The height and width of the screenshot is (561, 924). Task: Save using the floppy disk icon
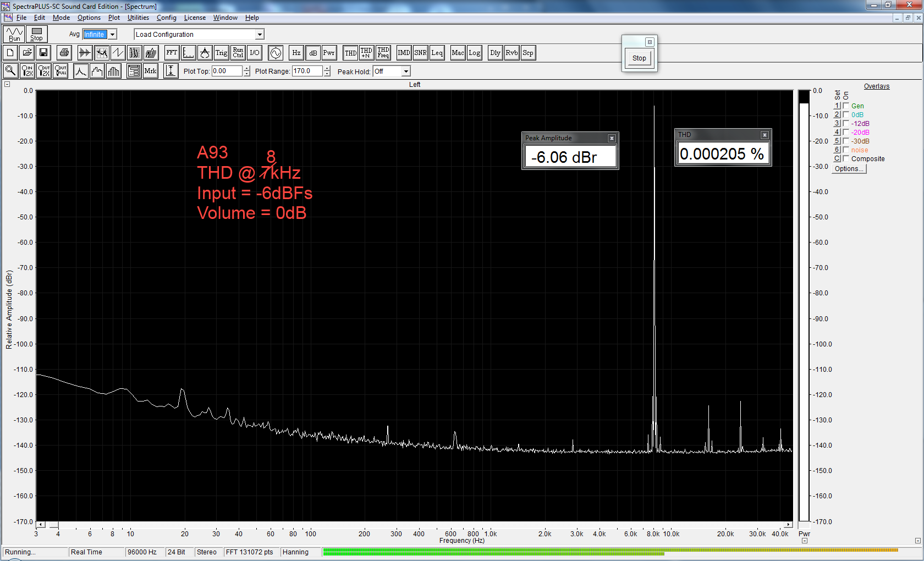(x=43, y=53)
